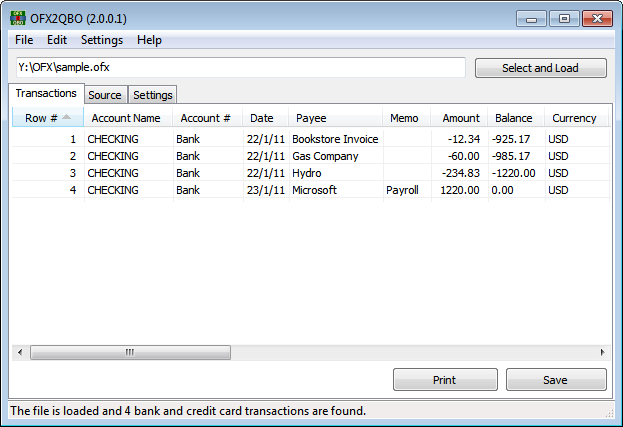Click Bank in the Gas Company row

pyautogui.click(x=208, y=156)
